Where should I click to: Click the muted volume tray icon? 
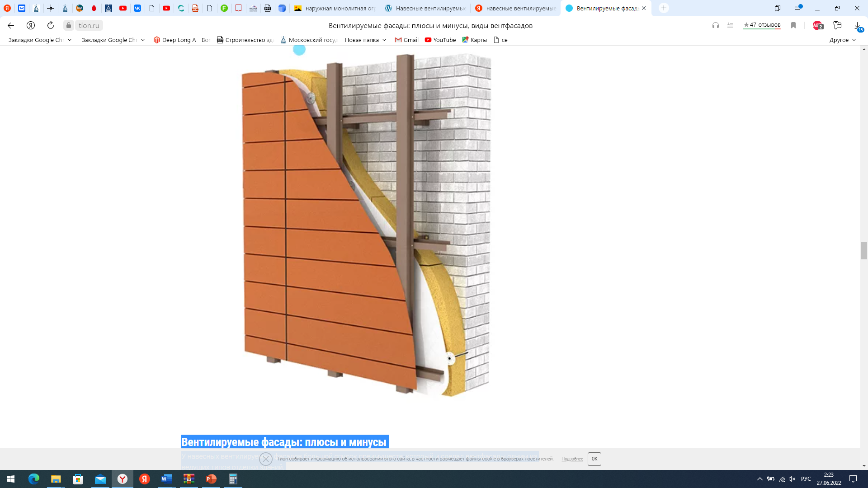click(792, 479)
